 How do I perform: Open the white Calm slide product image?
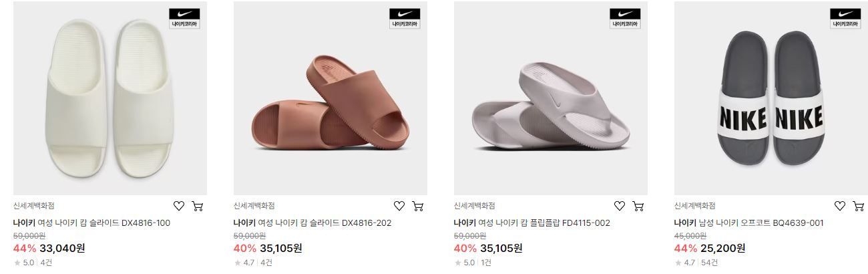110,98
